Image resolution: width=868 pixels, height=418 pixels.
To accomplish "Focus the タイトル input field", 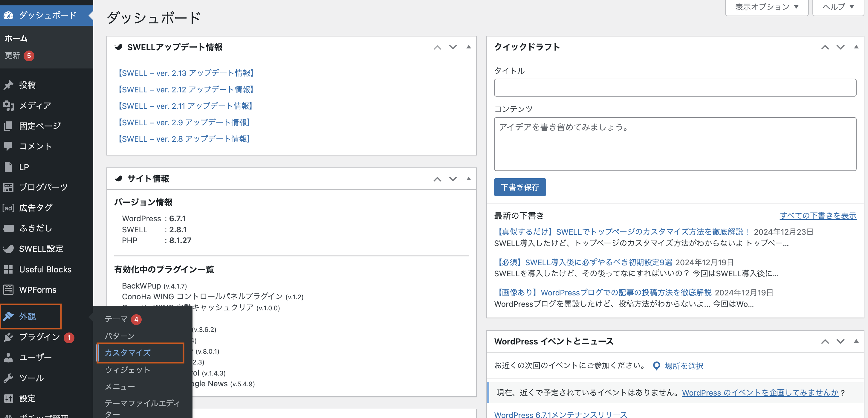I will pos(675,88).
